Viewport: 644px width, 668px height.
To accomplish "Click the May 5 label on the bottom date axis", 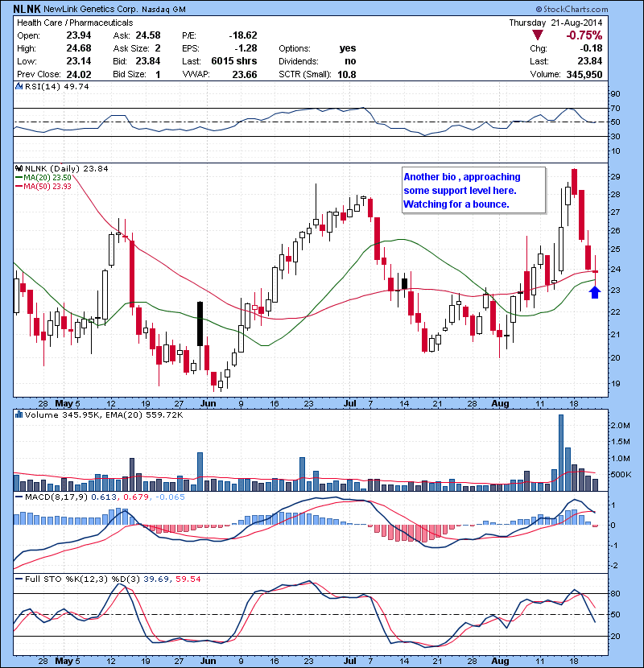I will tap(68, 661).
